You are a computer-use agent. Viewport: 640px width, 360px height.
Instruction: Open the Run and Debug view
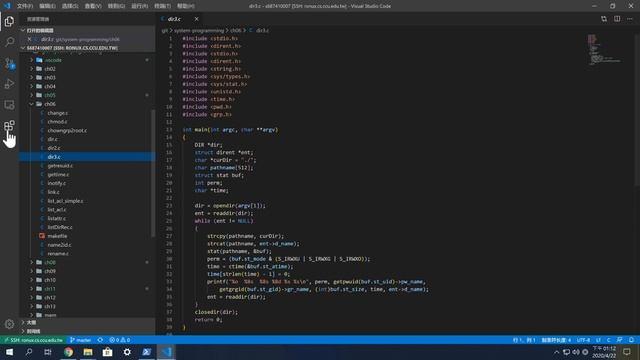(x=9, y=84)
